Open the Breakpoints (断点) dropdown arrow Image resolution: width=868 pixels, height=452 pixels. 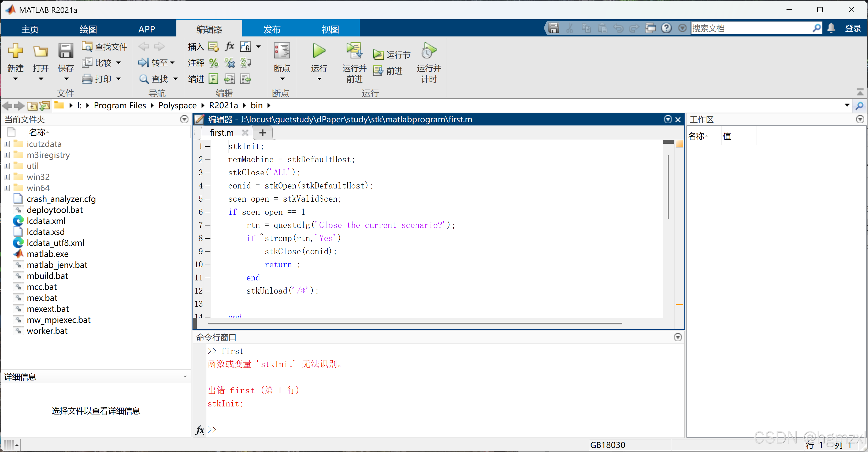tap(282, 79)
